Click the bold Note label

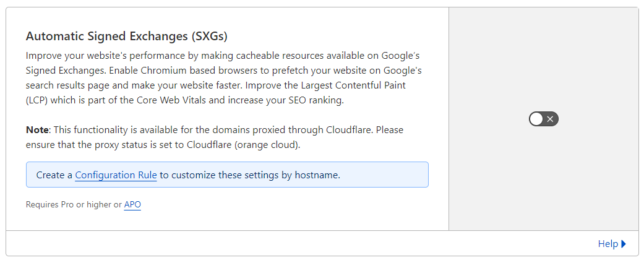[x=36, y=131]
